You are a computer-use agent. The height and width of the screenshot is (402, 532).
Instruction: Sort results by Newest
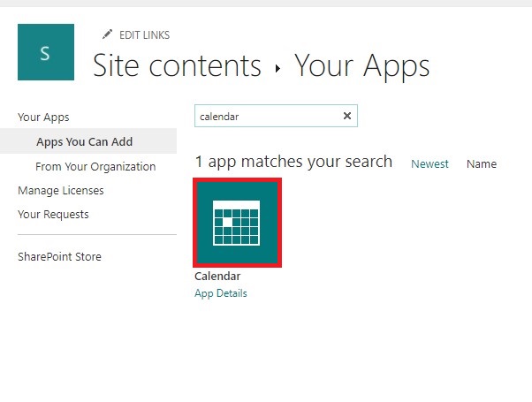pos(429,163)
